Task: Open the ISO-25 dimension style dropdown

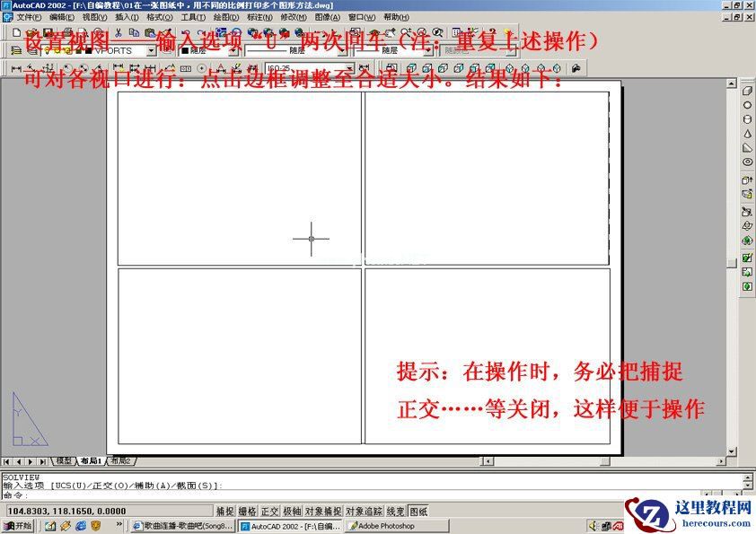Action: coord(350,68)
